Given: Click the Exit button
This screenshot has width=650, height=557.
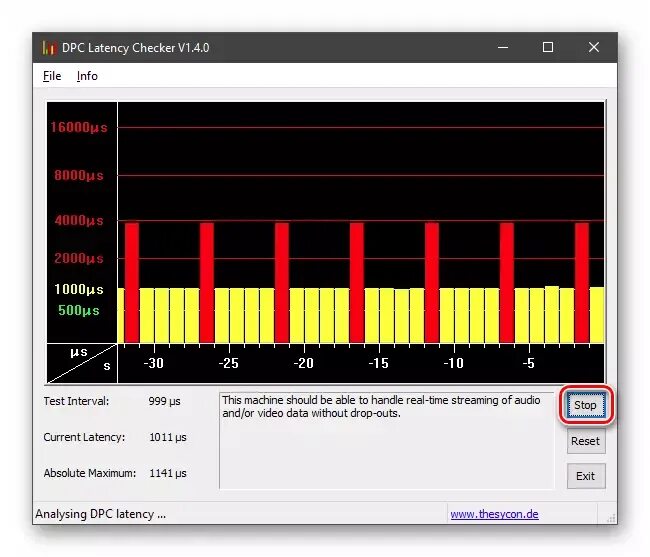Looking at the screenshot, I should coord(585,476).
